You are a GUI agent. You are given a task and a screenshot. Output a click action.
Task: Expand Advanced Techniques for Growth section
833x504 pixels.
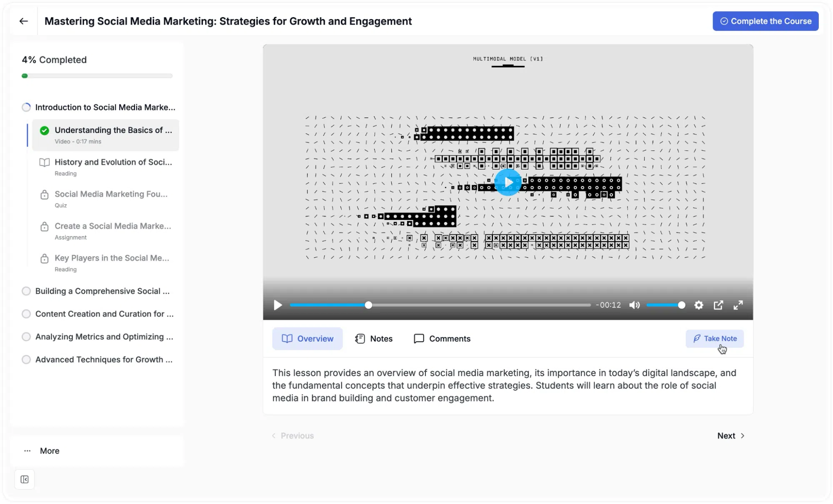(97, 359)
